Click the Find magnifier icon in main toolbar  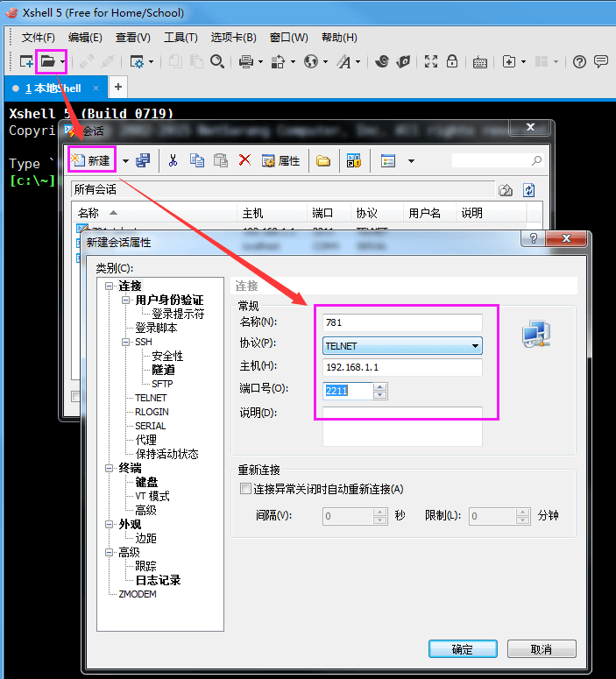click(x=217, y=61)
